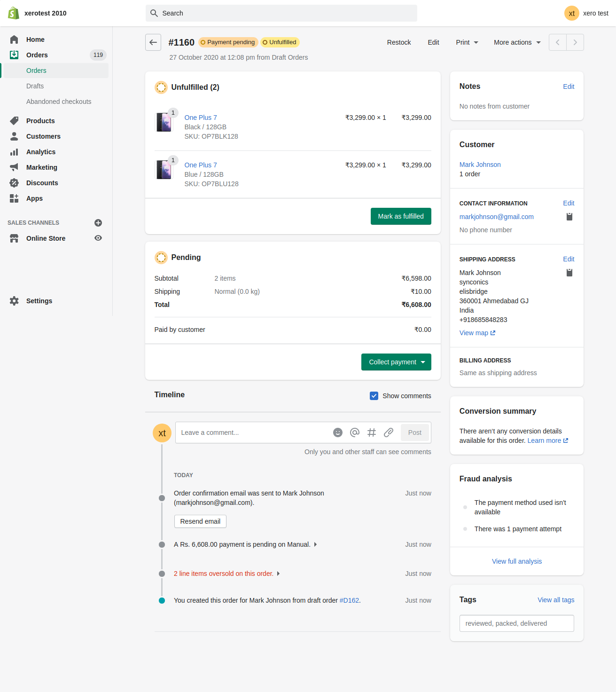This screenshot has height=692, width=616.
Task: Click the back arrow next to order #1160
Action: (153, 42)
